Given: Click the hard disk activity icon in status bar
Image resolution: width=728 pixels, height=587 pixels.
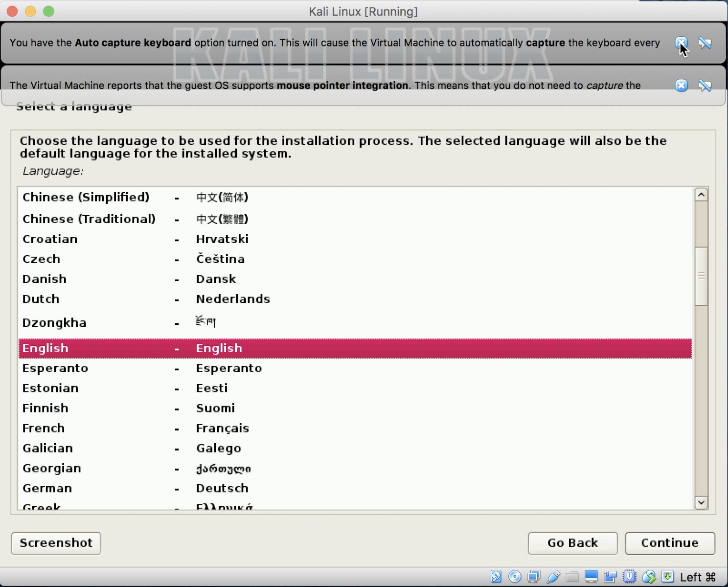Looking at the screenshot, I should [496, 577].
